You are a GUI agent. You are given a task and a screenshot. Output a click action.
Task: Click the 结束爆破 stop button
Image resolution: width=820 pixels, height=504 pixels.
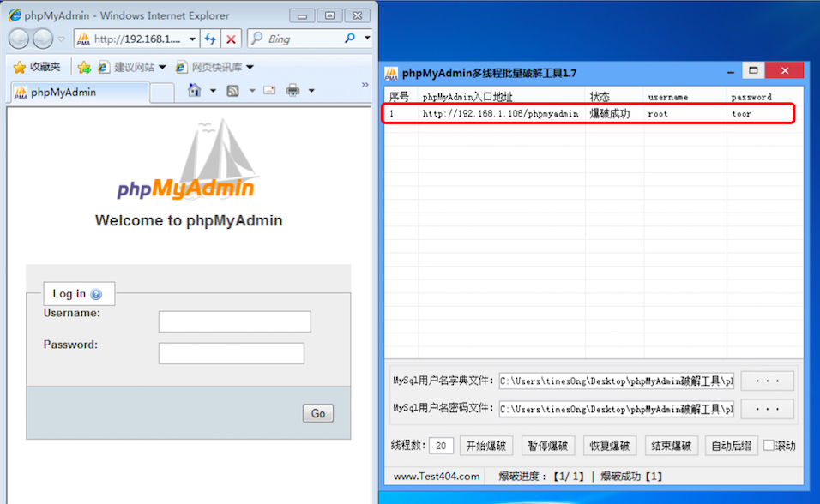[x=671, y=446]
